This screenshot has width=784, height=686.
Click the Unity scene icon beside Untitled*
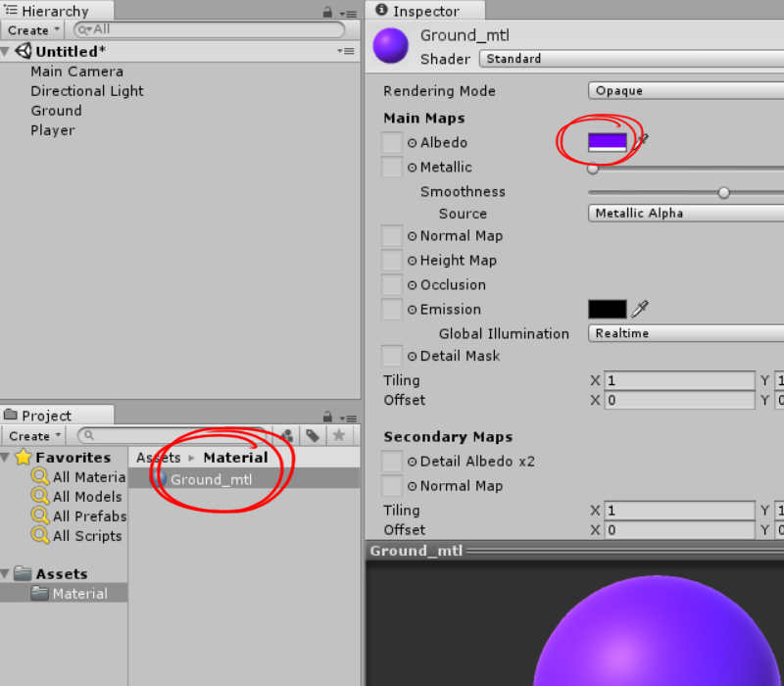click(23, 51)
